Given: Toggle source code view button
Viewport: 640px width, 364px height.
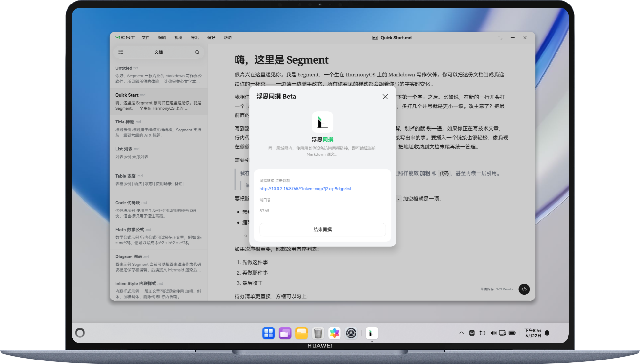Looking at the screenshot, I should click(x=524, y=289).
